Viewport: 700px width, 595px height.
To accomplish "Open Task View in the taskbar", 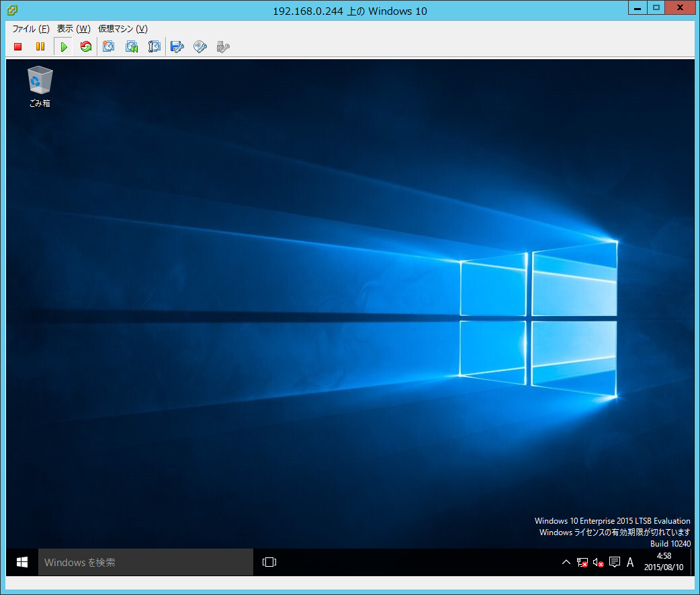I will (269, 562).
